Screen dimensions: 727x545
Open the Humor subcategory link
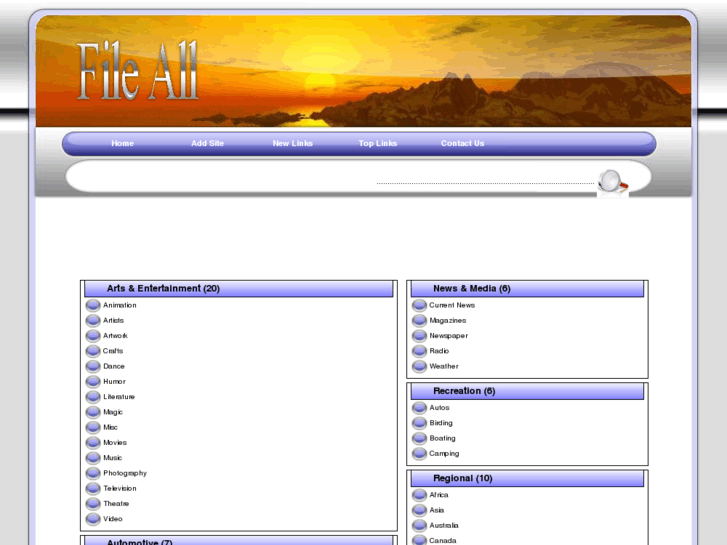(114, 382)
